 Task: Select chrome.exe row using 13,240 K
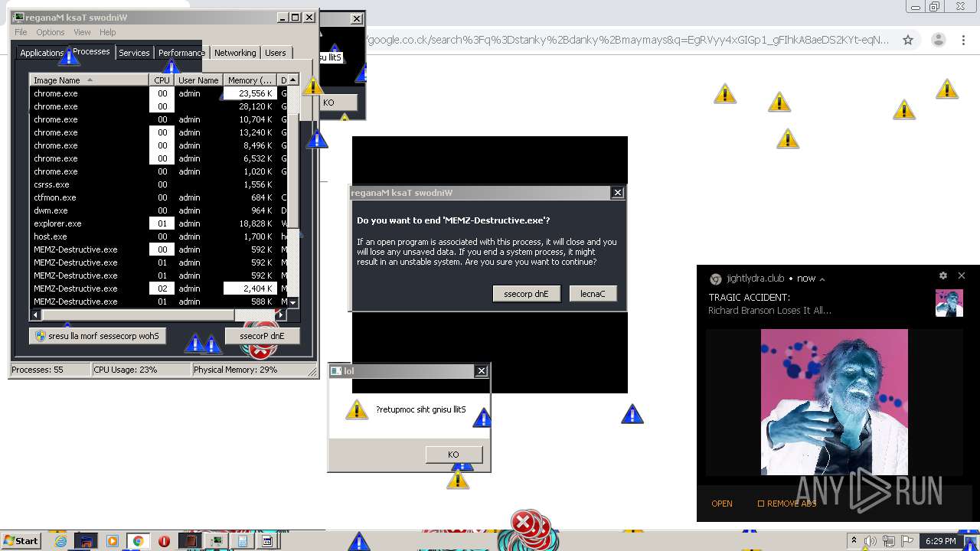coord(158,132)
